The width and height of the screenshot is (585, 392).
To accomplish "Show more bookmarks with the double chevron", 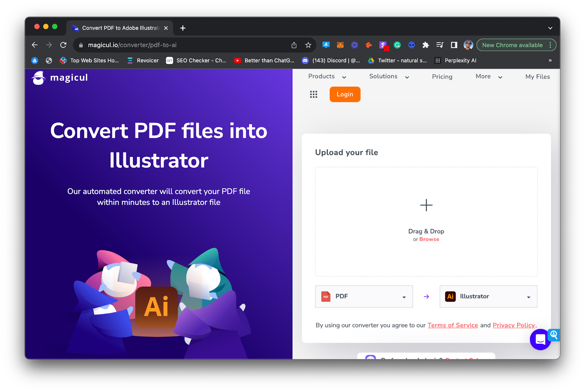I will coord(550,60).
